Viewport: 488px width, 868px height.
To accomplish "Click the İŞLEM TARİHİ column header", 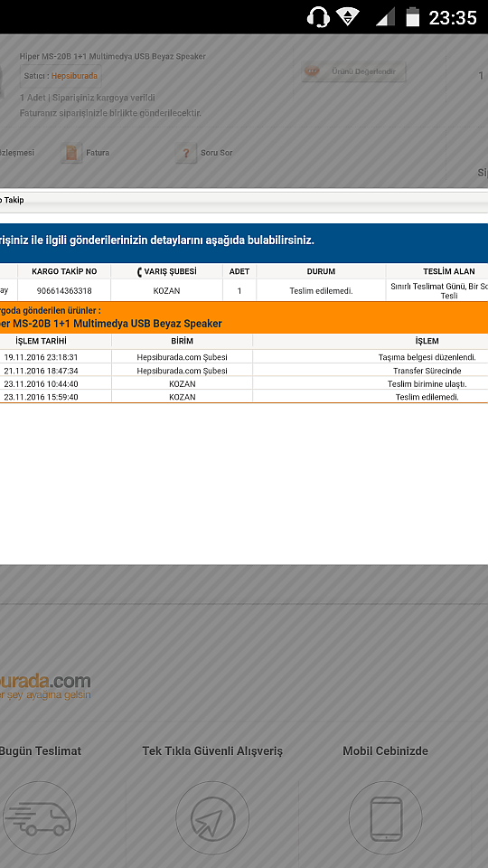I will tap(41, 341).
